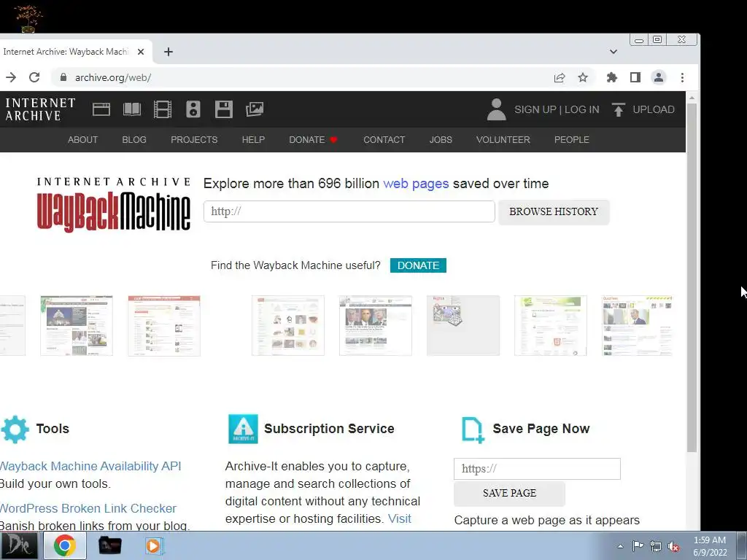Viewport: 747px width, 560px height.
Task: Open the Web archive icon in header
Action: (101, 109)
